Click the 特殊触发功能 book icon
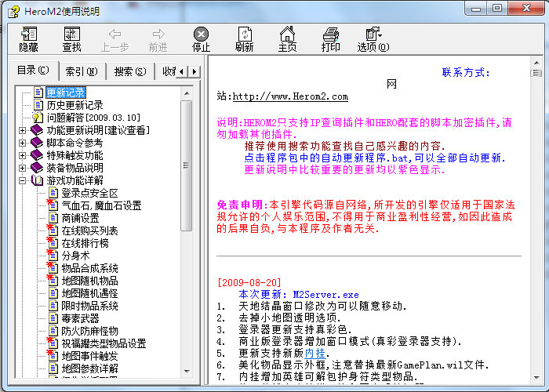 pyautogui.click(x=37, y=155)
